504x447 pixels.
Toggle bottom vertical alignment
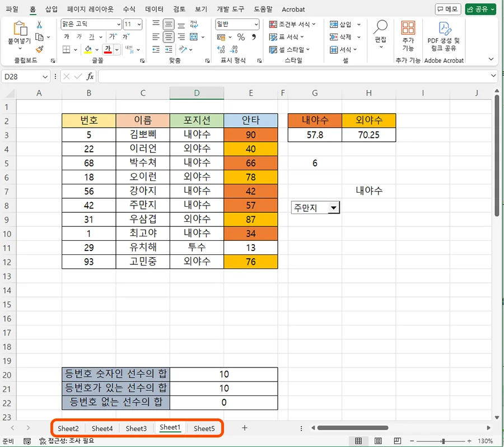click(x=181, y=24)
